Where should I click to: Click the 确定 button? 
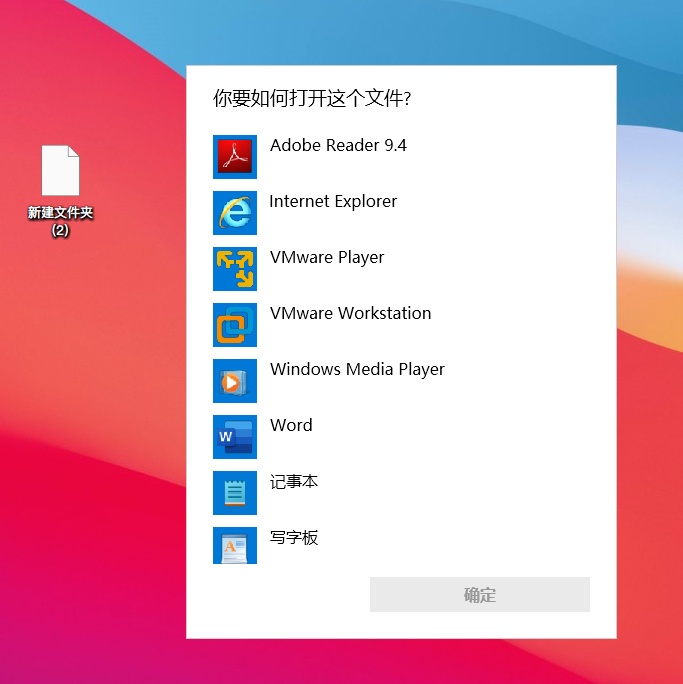click(480, 595)
